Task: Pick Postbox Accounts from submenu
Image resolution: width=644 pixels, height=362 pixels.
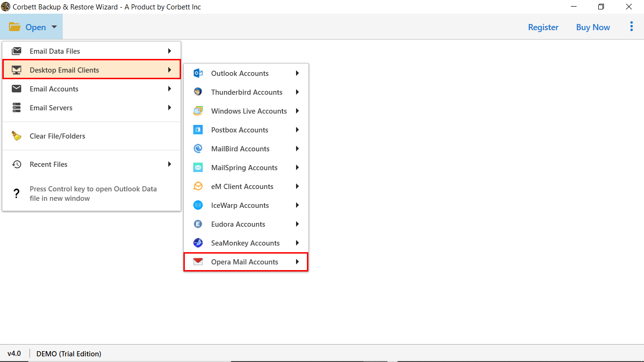Action: (x=246, y=130)
